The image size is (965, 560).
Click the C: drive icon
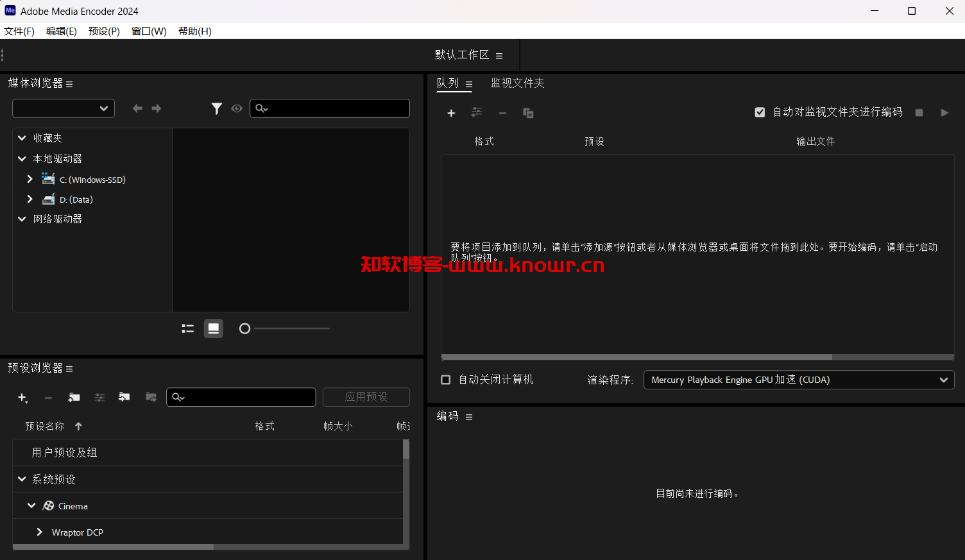tap(48, 179)
